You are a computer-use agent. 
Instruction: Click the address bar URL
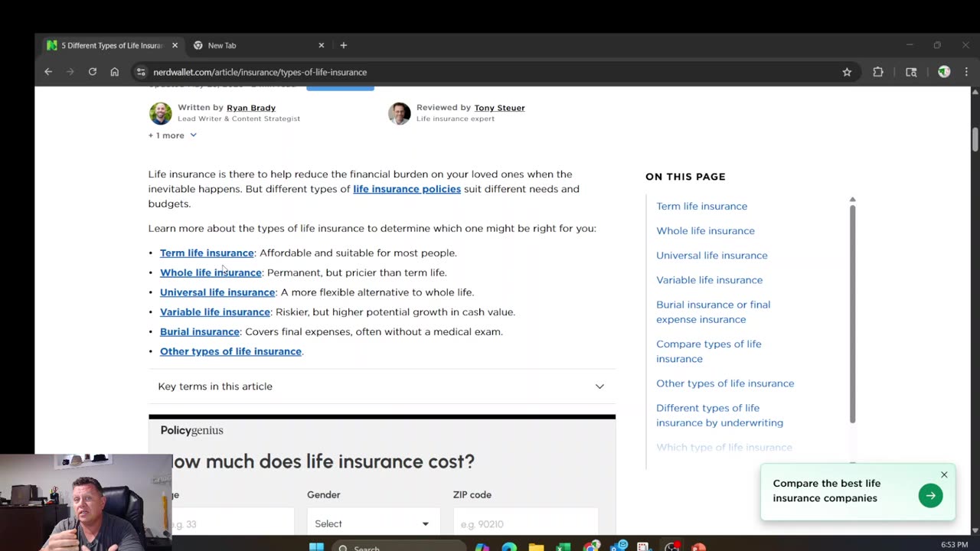click(x=260, y=72)
